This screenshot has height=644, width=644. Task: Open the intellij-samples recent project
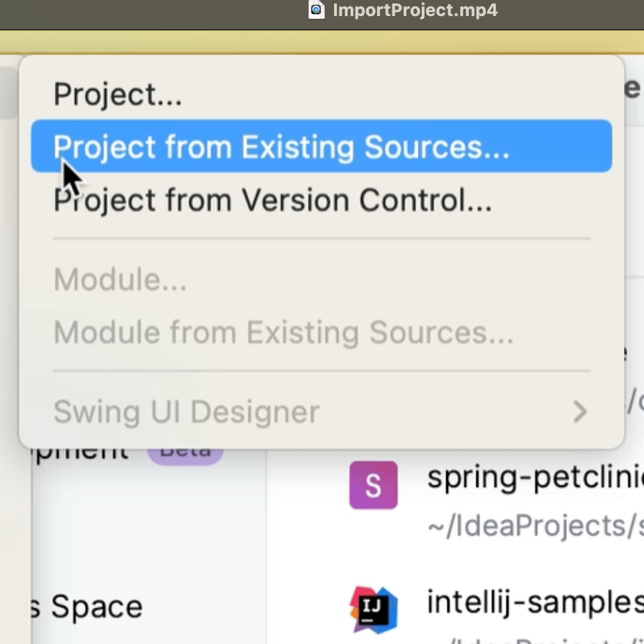(x=532, y=602)
